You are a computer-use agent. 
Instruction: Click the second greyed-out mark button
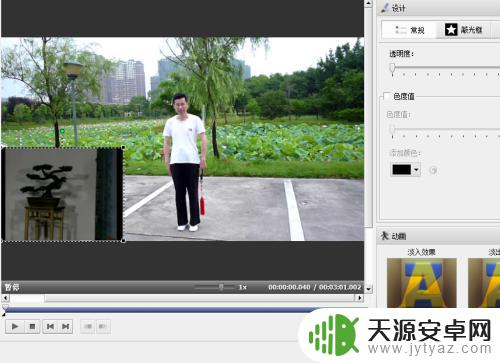pyautogui.click(x=103, y=326)
